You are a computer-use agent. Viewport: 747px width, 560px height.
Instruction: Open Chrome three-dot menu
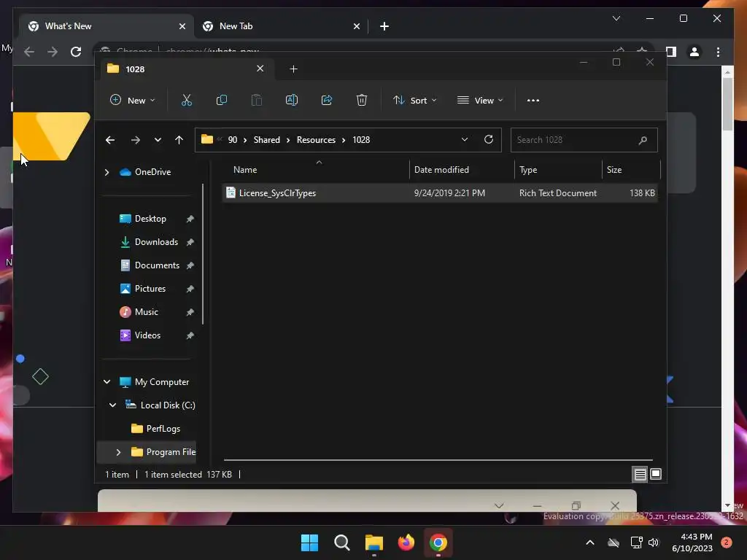coord(718,52)
